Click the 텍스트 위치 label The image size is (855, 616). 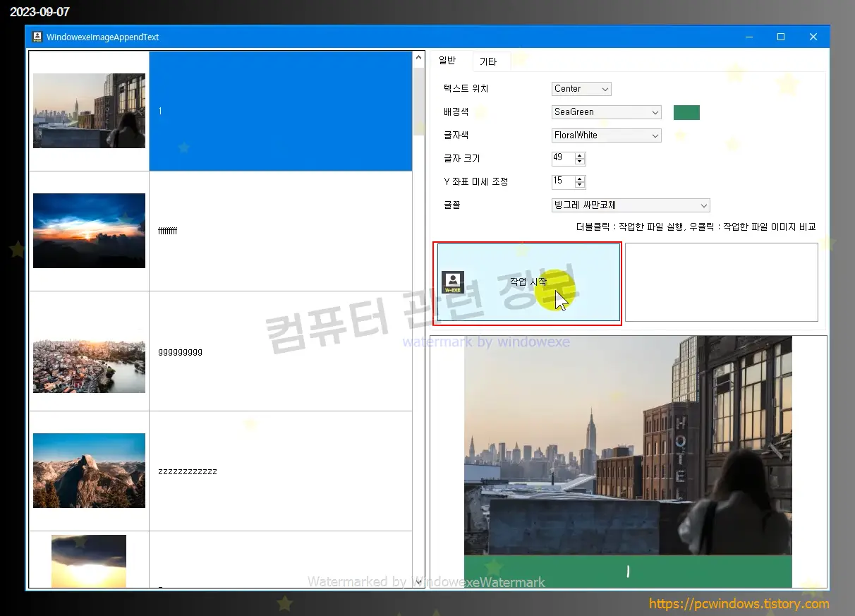coord(466,89)
